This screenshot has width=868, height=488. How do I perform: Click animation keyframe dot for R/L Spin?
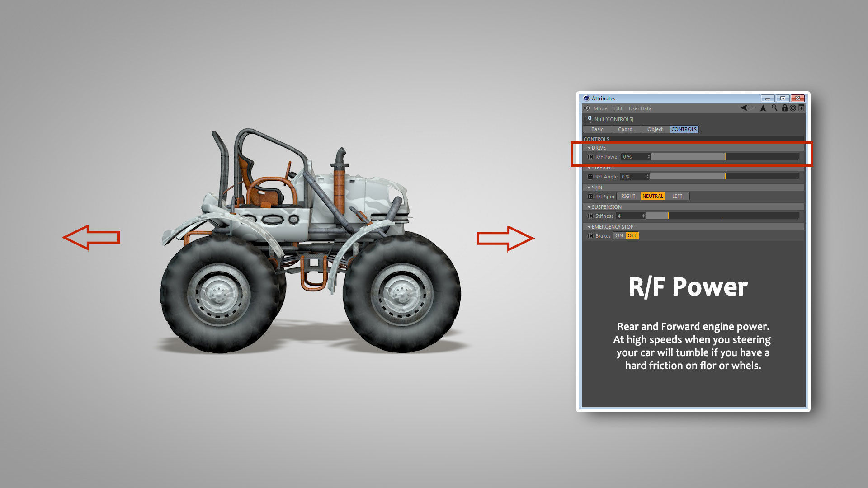590,197
